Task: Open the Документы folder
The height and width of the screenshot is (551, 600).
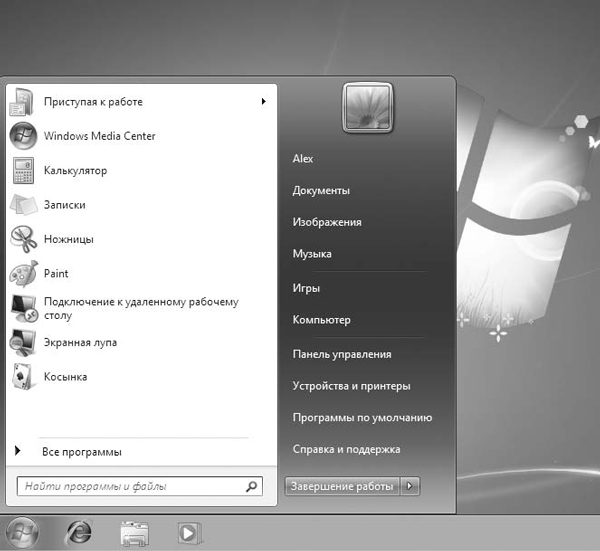Action: (x=321, y=191)
